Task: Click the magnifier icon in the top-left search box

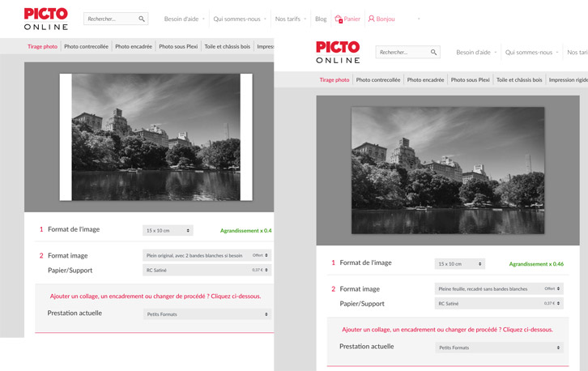Action: point(142,19)
